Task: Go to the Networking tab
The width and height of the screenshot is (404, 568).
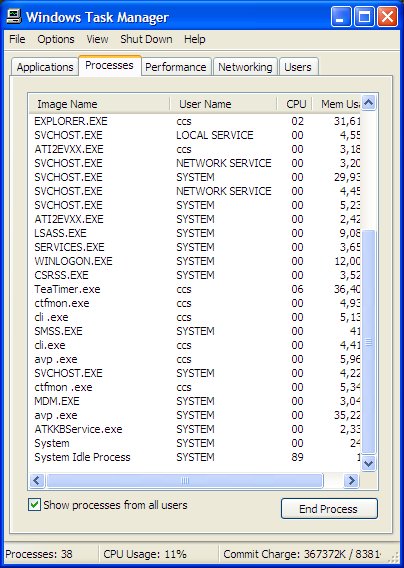Action: (245, 67)
